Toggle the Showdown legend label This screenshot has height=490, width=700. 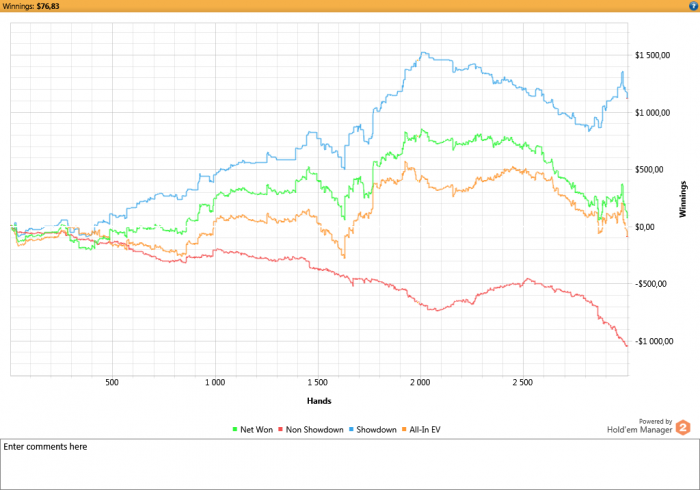pos(376,430)
